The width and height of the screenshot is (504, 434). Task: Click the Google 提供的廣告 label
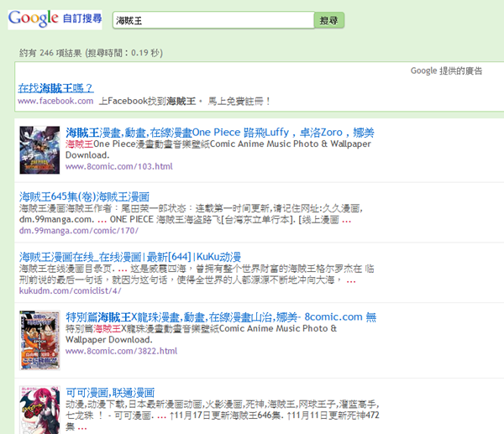pos(447,71)
